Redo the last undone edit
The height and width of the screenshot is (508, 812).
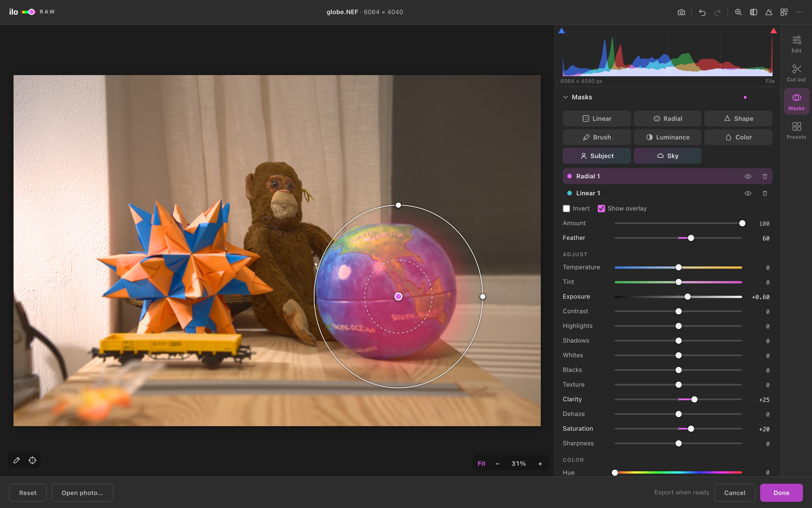[717, 12]
